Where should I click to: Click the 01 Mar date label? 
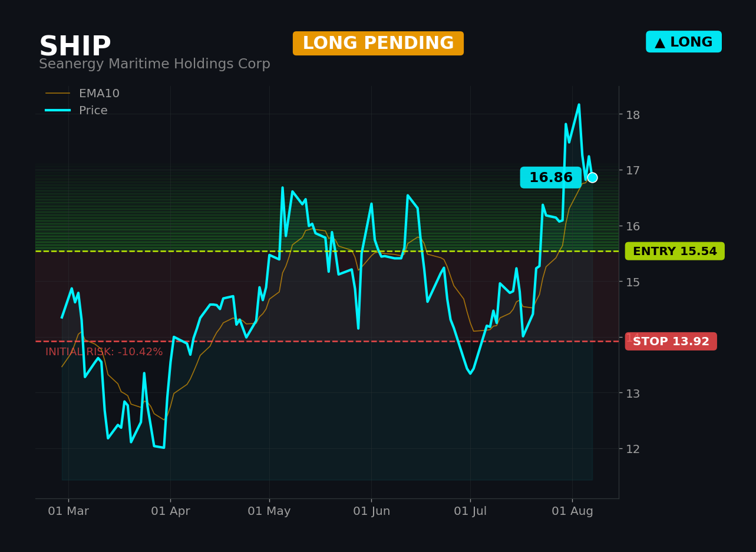click(68, 511)
